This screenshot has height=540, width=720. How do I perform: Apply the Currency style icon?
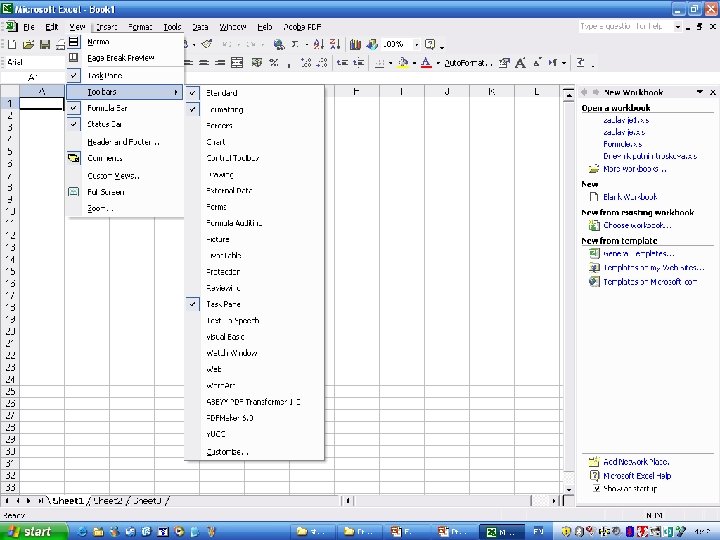point(257,63)
